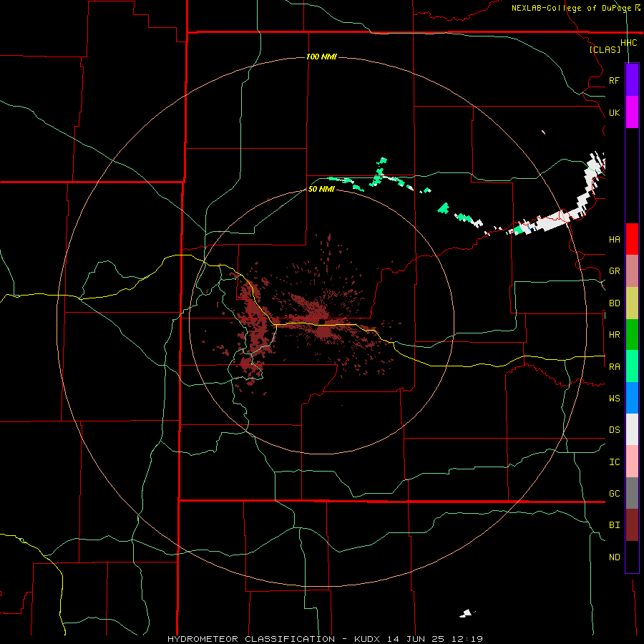Click the GC gray legend swatch
The height and width of the screenshot is (644, 644).
[632, 493]
